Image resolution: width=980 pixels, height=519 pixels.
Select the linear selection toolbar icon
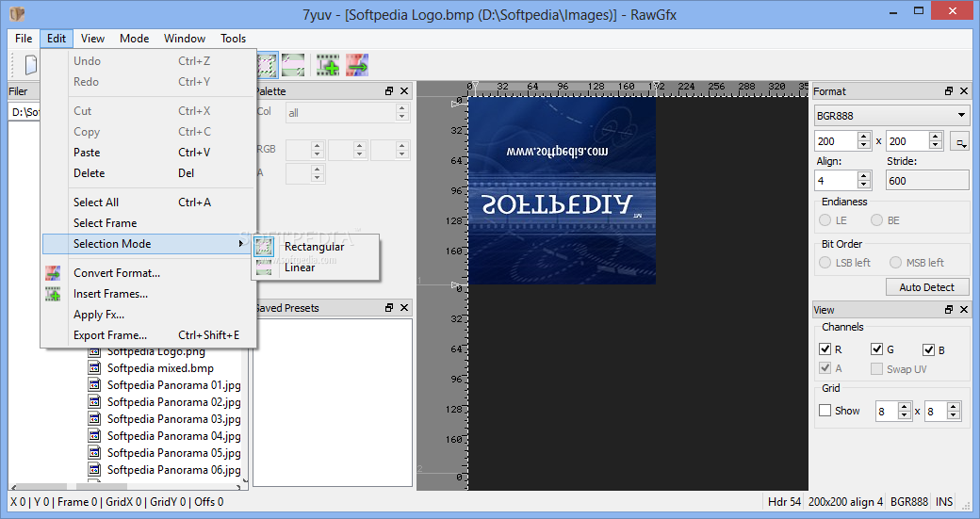pos(293,65)
